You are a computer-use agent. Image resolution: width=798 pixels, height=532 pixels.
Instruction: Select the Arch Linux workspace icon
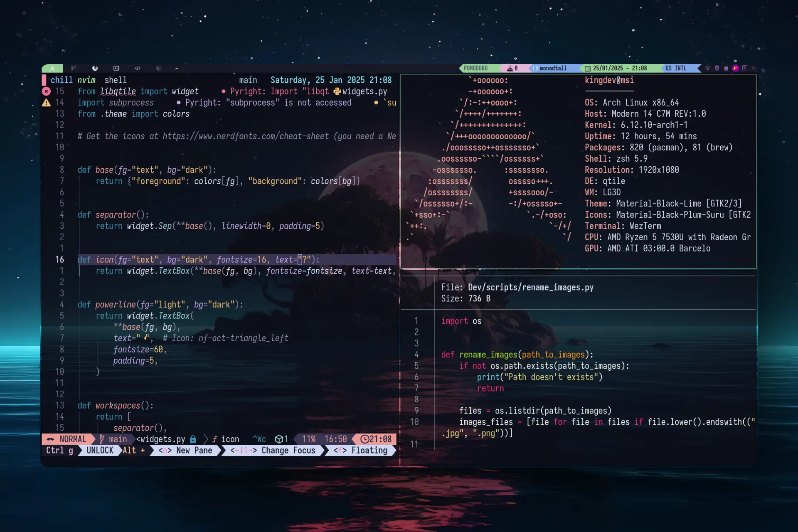(52, 68)
